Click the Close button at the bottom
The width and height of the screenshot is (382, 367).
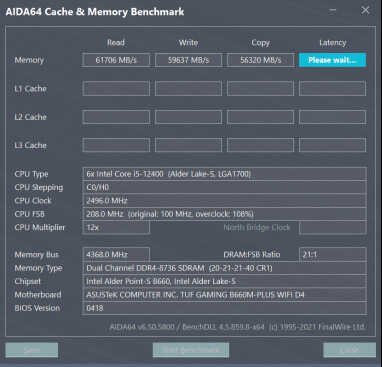click(x=349, y=350)
